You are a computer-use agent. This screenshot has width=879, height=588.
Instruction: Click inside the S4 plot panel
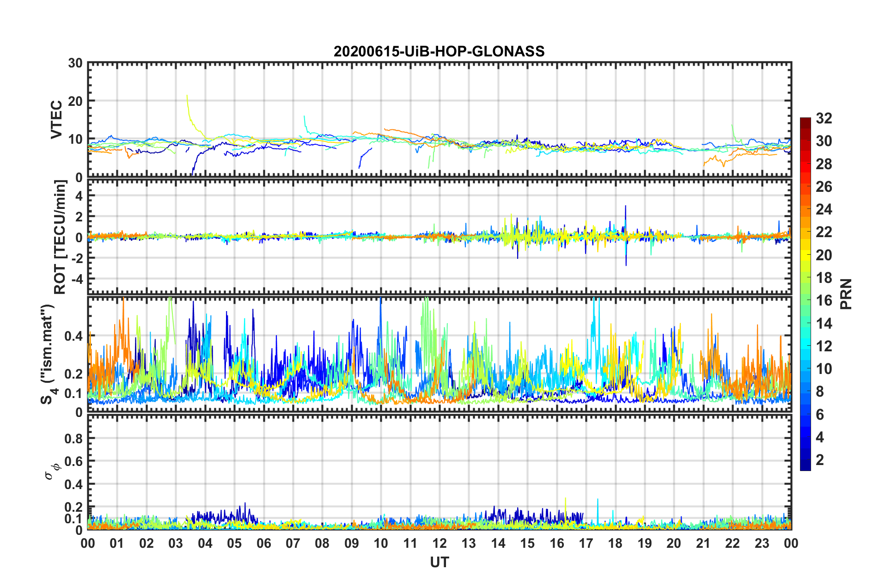click(439, 354)
